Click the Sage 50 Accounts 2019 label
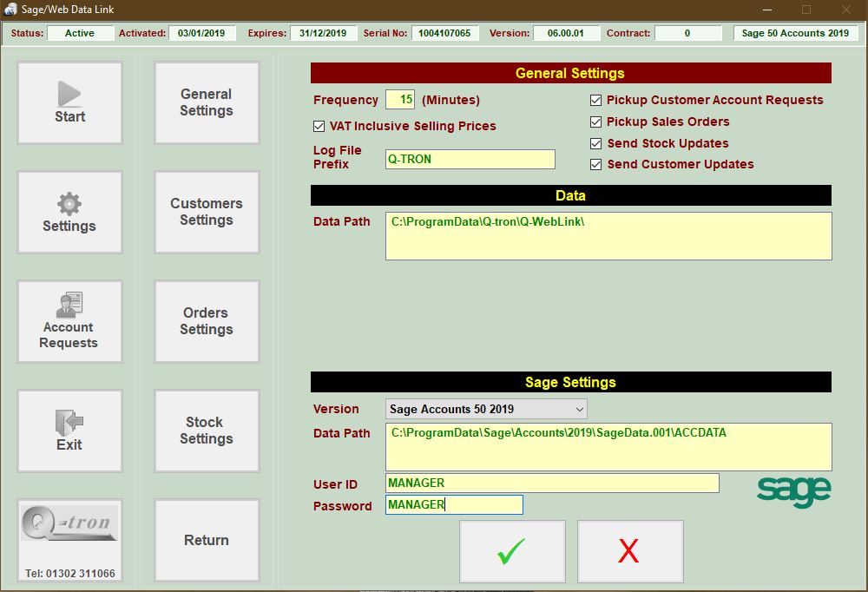 point(795,33)
